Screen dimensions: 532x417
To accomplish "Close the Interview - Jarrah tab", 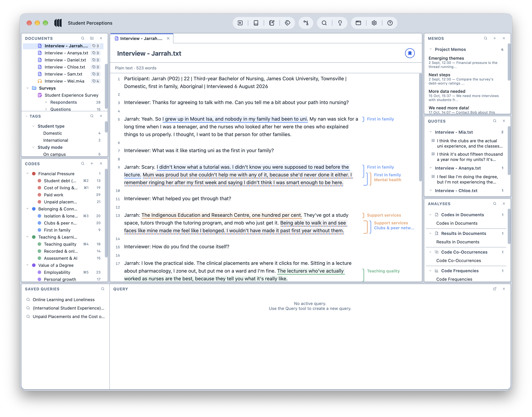I will click(x=168, y=38).
